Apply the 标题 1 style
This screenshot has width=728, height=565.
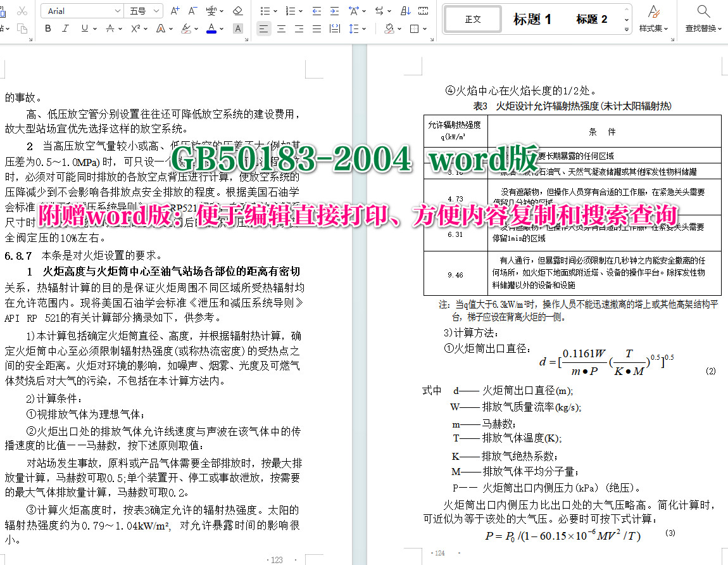click(532, 19)
